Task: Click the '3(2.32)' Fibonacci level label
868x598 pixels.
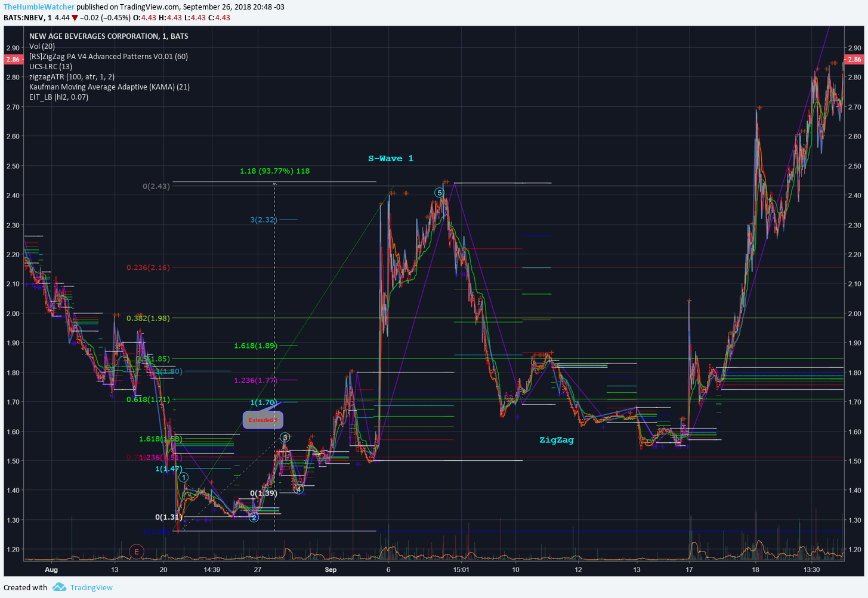Action: (x=264, y=220)
